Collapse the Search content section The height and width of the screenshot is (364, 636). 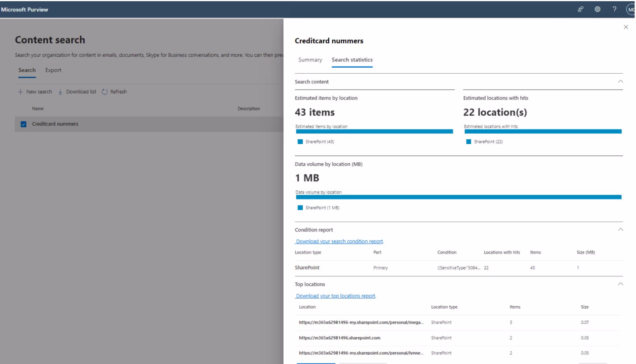(620, 81)
